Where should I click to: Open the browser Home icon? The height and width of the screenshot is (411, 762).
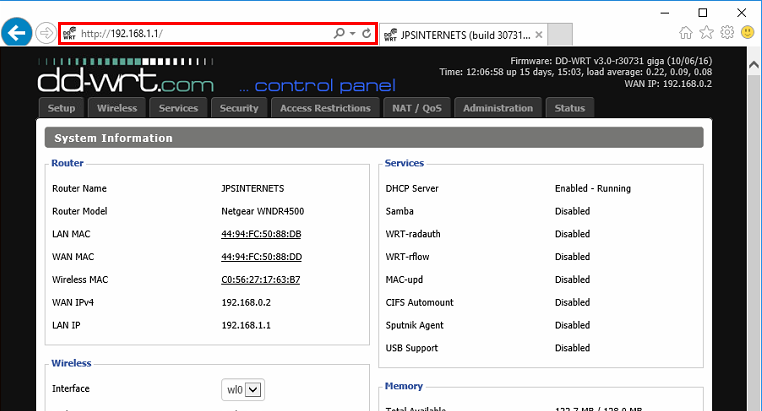686,33
